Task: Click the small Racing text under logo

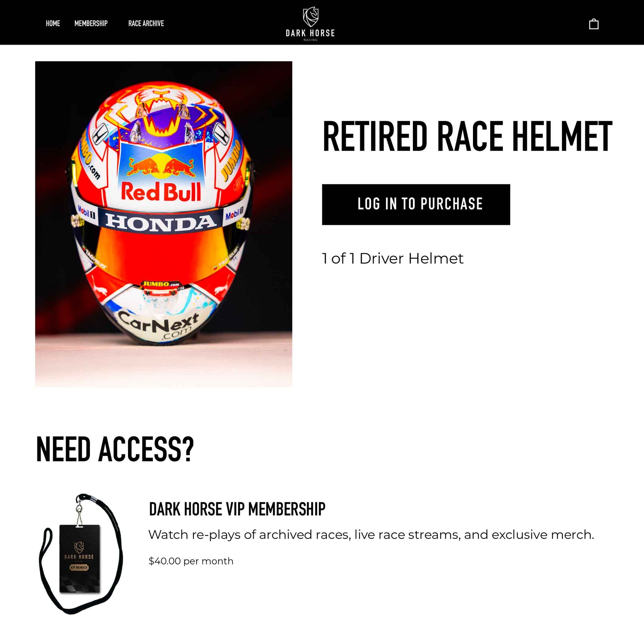Action: point(310,40)
